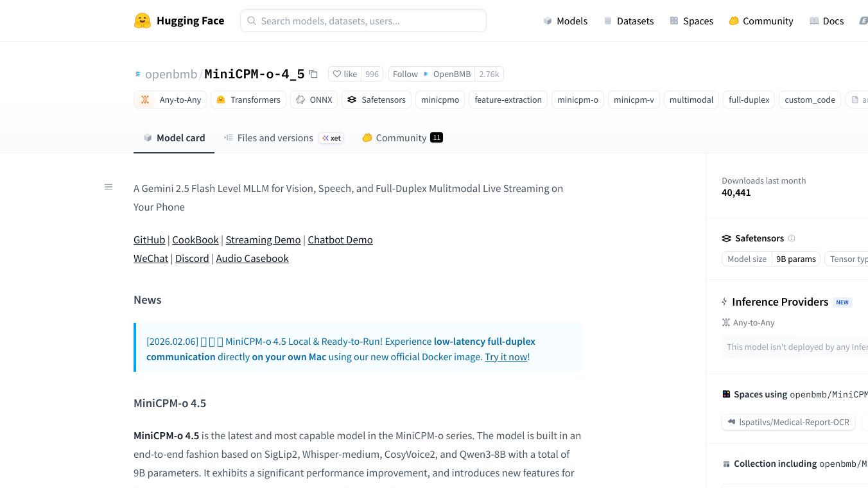The image size is (868, 488).
Task: Select the multimodal tag
Action: pos(691,100)
